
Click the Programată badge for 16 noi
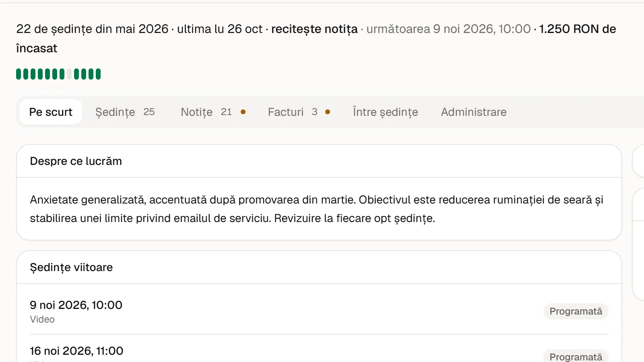(576, 356)
